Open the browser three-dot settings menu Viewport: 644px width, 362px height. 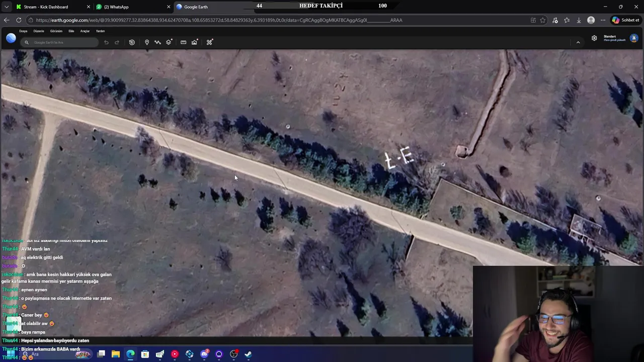coord(603,20)
